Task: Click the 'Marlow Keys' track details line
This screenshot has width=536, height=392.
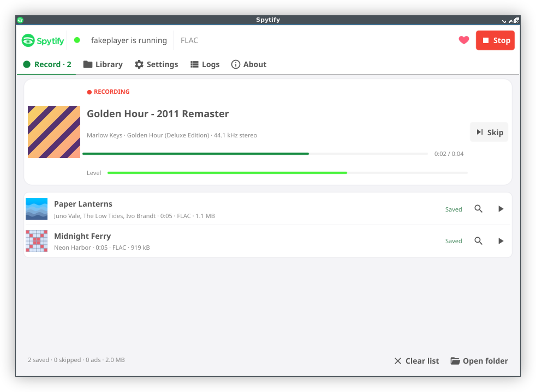Action: pos(172,135)
